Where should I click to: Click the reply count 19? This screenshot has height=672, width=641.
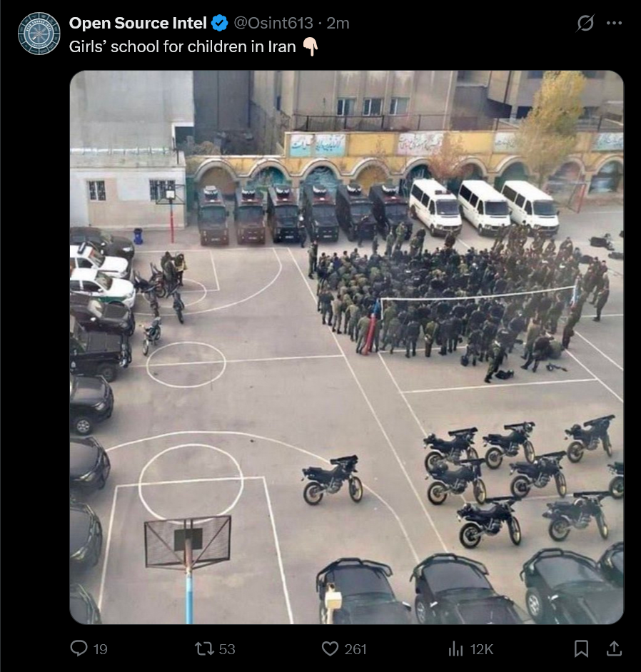click(x=101, y=649)
